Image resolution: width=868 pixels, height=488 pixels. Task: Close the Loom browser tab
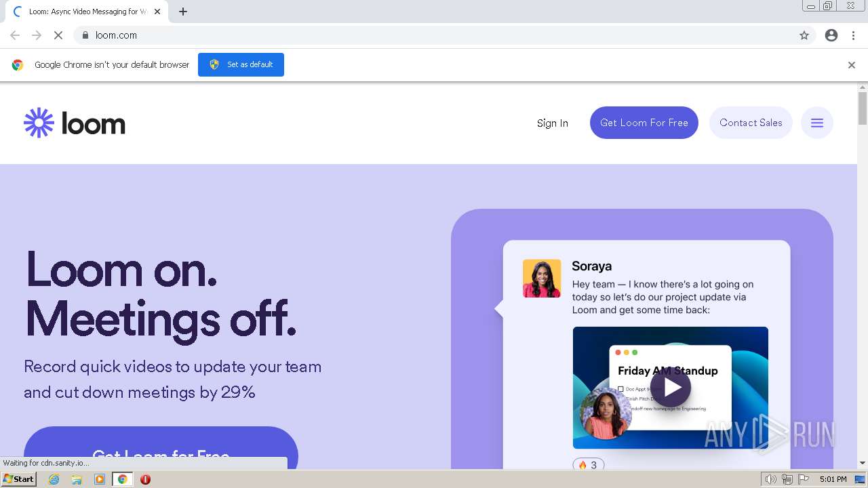157,12
